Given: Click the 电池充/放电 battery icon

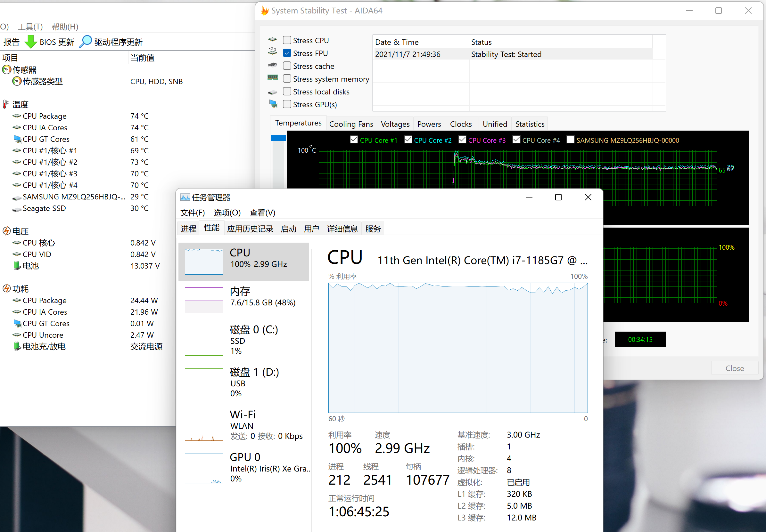Looking at the screenshot, I should pos(17,346).
